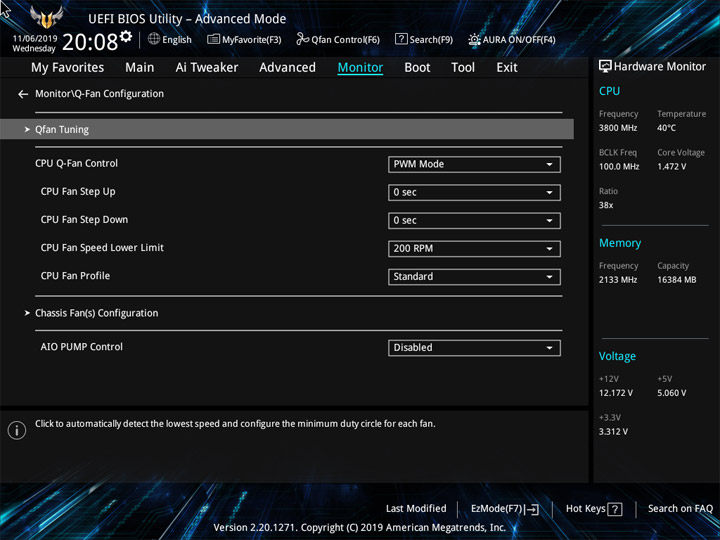Switch to the Tool tab
Screen dimensions: 720x540
point(463,68)
